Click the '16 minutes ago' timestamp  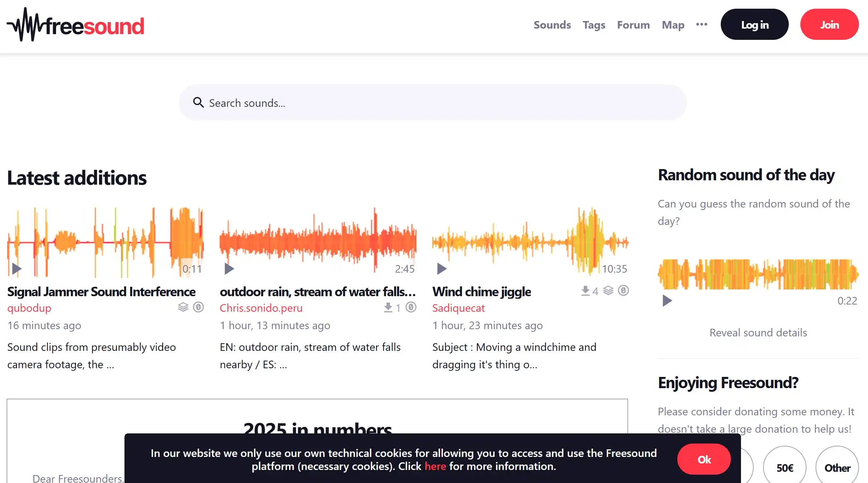pos(44,325)
